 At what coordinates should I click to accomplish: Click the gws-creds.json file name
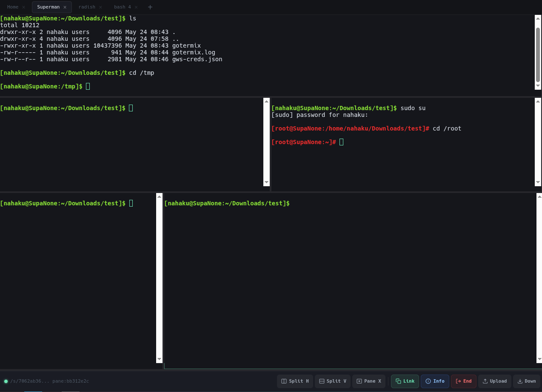(197, 59)
